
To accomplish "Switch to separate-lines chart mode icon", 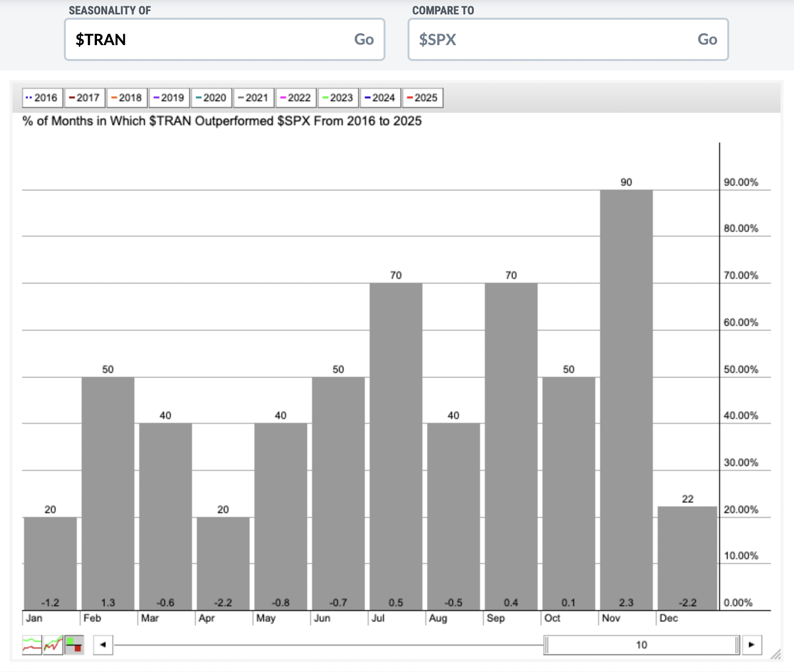I will click(32, 645).
